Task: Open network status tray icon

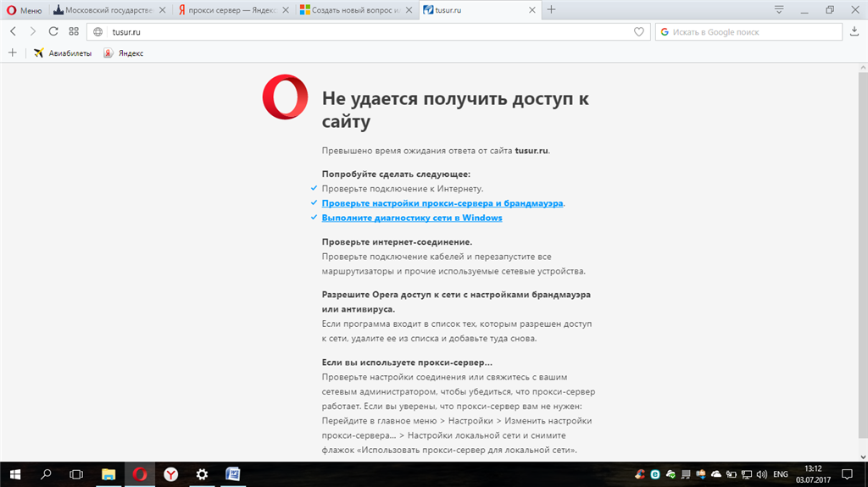Action: click(x=747, y=474)
